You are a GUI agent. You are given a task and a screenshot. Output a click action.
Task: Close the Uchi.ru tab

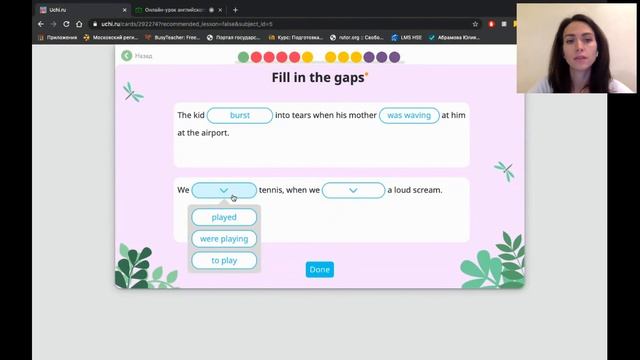124,10
